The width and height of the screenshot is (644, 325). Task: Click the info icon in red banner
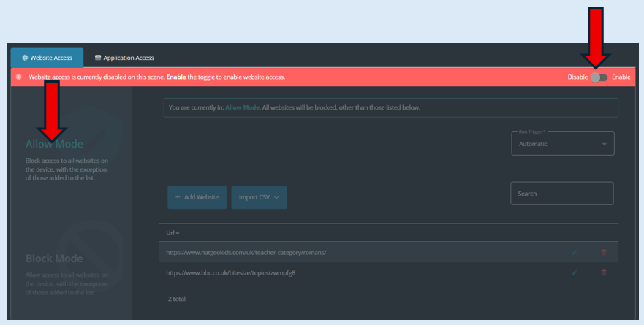tap(18, 77)
